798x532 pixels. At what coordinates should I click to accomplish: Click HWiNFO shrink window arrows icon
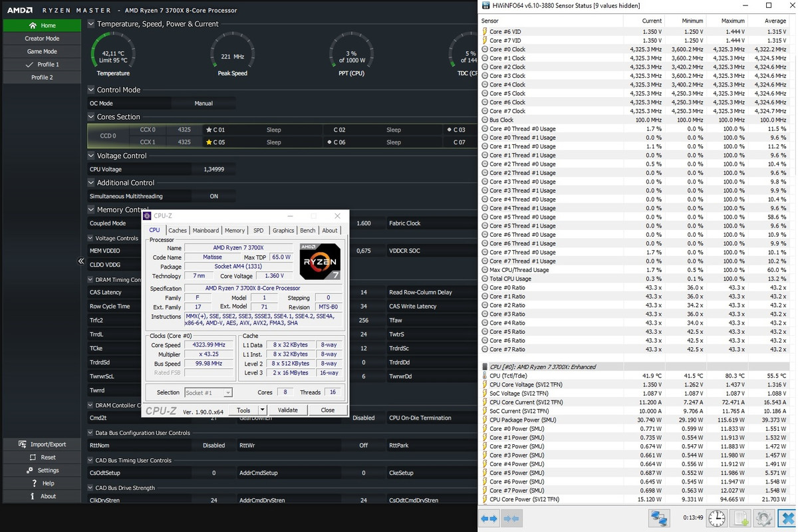click(511, 518)
